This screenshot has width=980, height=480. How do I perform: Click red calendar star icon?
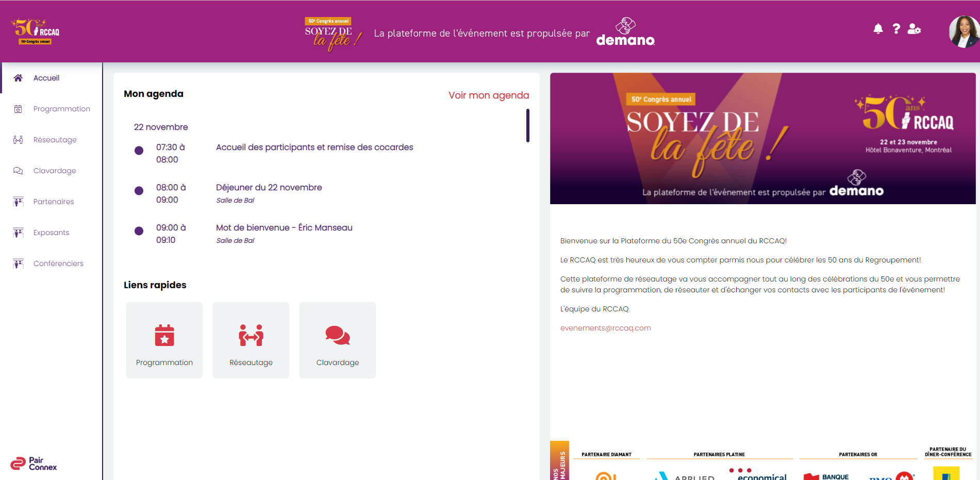164,335
